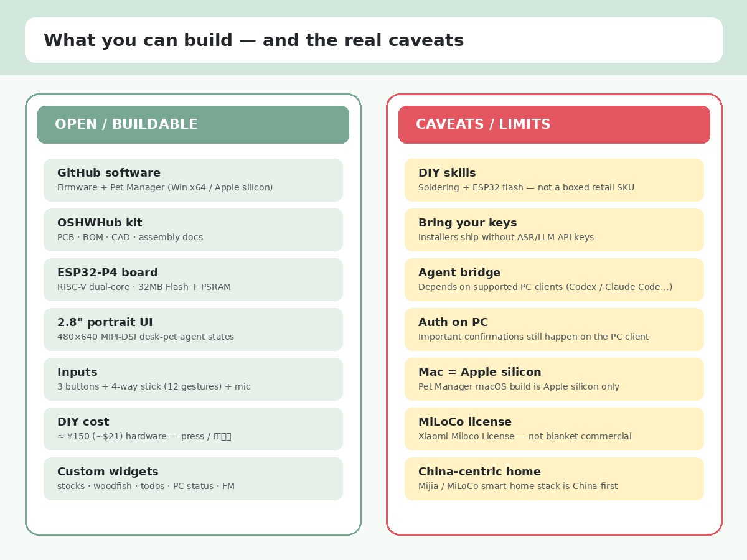The height and width of the screenshot is (560, 747).
Task: Click the '≈ ¥150 (~$21) hardware' line
Action: pyautogui.click(x=144, y=436)
